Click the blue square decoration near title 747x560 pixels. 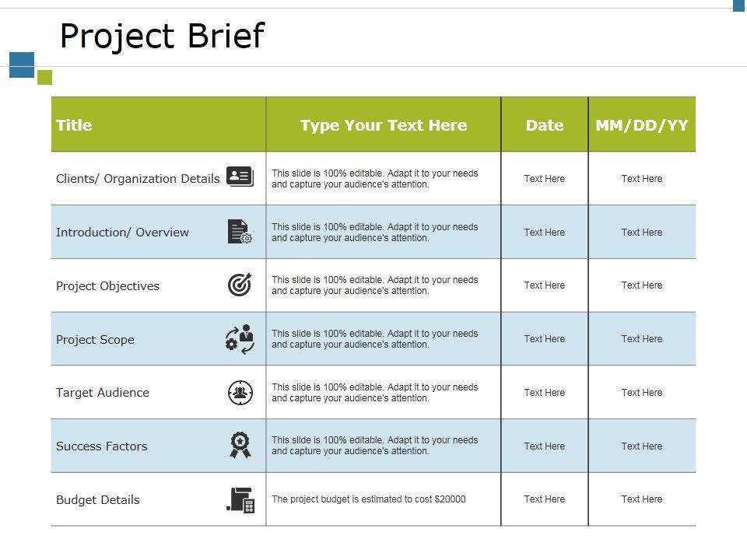22,65
